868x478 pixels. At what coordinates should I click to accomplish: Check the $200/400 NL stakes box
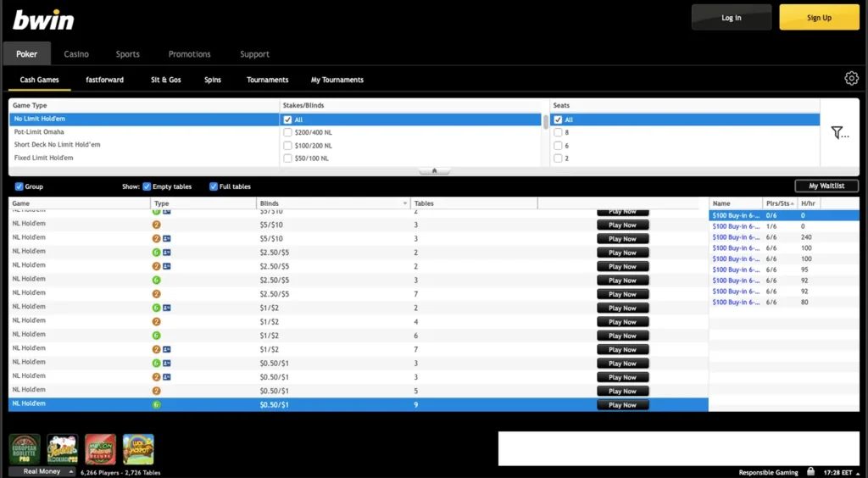(x=287, y=133)
